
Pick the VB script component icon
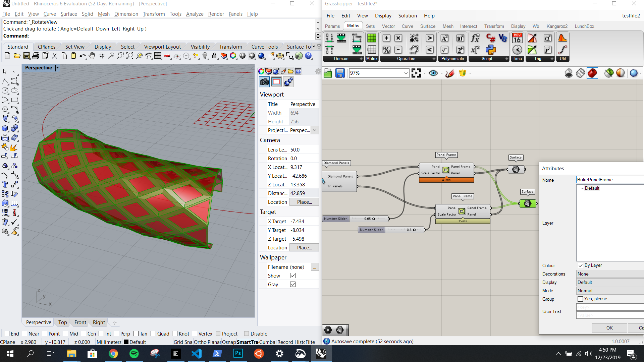[x=503, y=38]
